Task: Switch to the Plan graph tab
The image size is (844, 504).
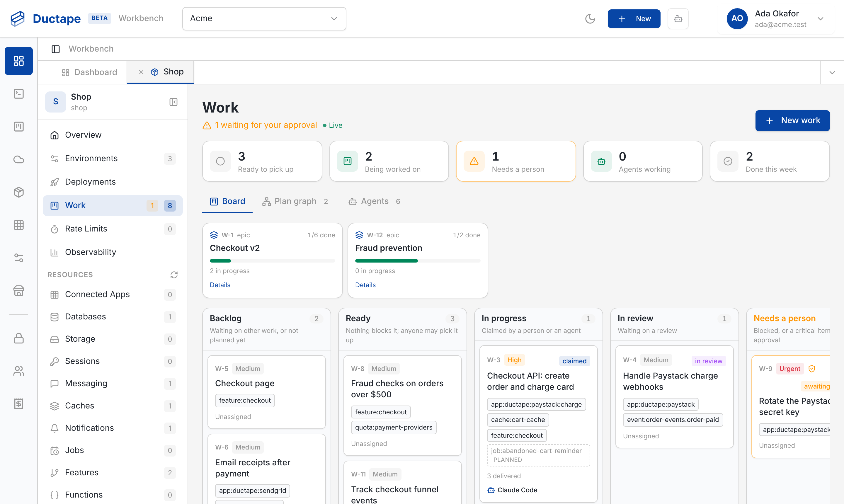Action: coord(295,201)
